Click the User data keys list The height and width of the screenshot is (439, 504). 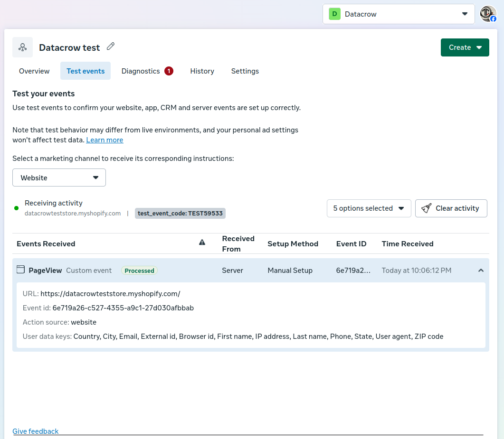[x=258, y=336]
